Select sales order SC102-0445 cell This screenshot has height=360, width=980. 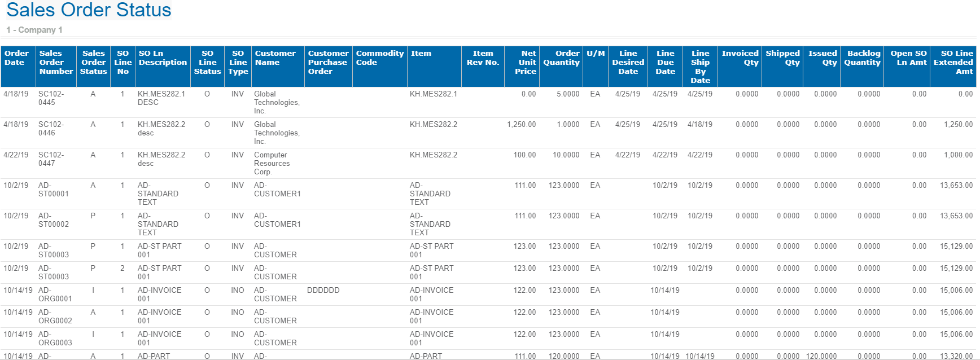(x=51, y=98)
